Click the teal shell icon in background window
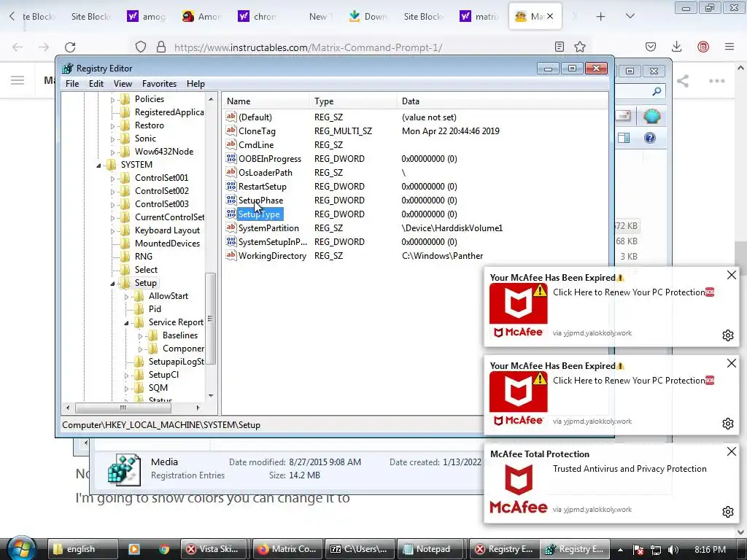The width and height of the screenshot is (747, 560). (x=651, y=116)
